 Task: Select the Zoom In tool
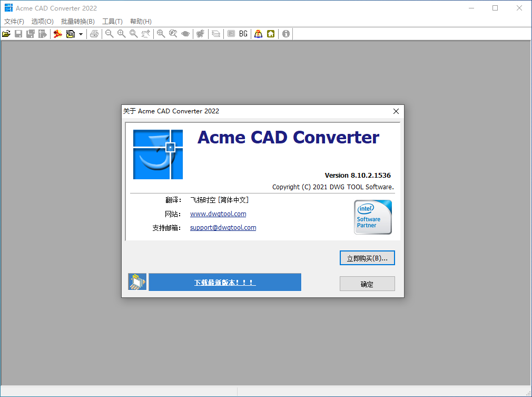[x=122, y=33]
